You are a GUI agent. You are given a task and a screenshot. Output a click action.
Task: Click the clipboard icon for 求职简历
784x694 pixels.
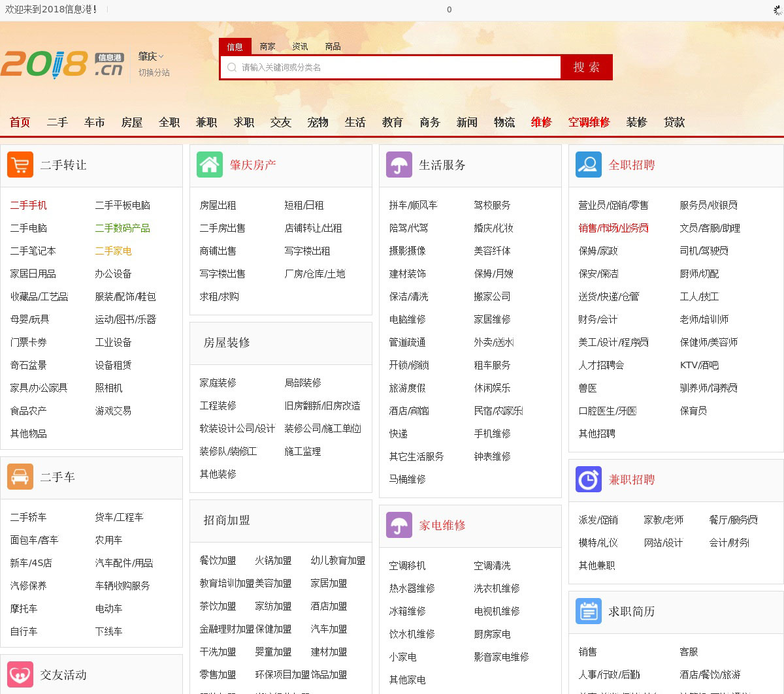click(589, 611)
